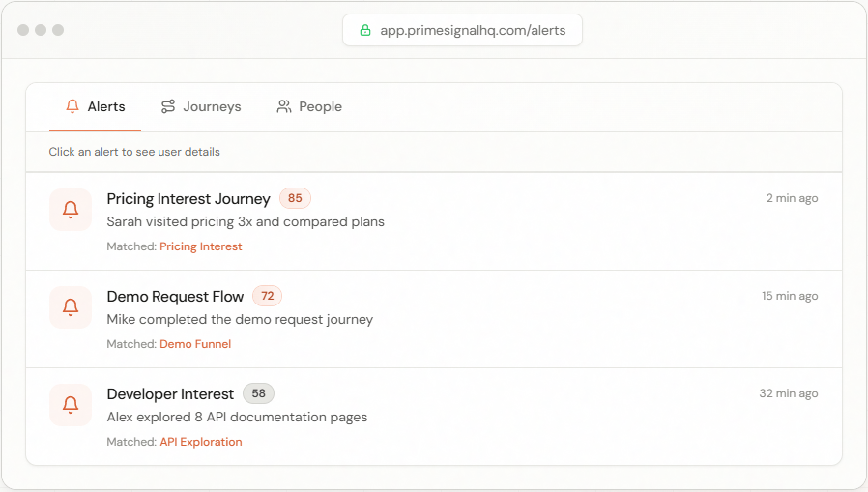Click the gray 58 score badge
This screenshot has height=492, width=868.
point(259,393)
